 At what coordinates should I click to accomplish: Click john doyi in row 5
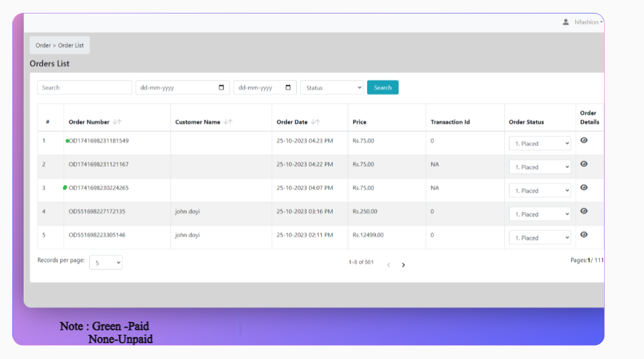[x=187, y=235]
